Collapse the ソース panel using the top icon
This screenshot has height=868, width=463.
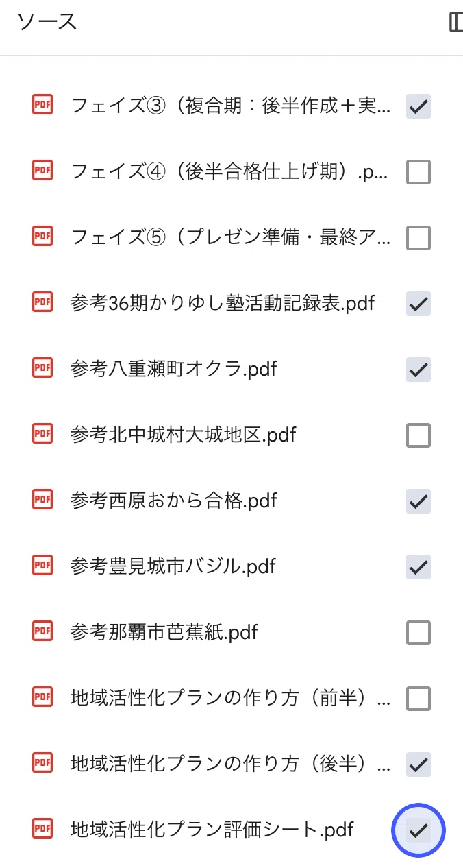(x=455, y=22)
